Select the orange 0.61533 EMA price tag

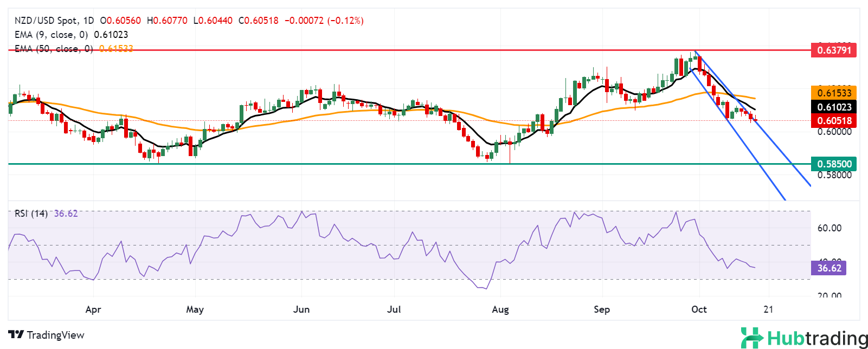[833, 93]
